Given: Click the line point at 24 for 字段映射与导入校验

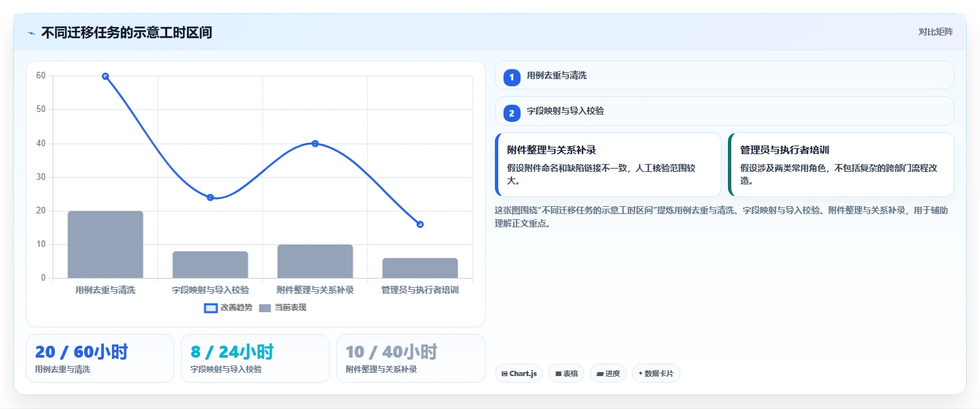Looking at the screenshot, I should click(x=210, y=198).
